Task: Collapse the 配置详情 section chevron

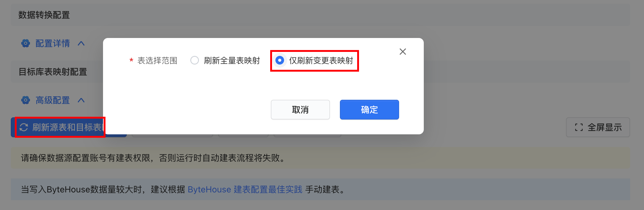Action: click(x=81, y=44)
